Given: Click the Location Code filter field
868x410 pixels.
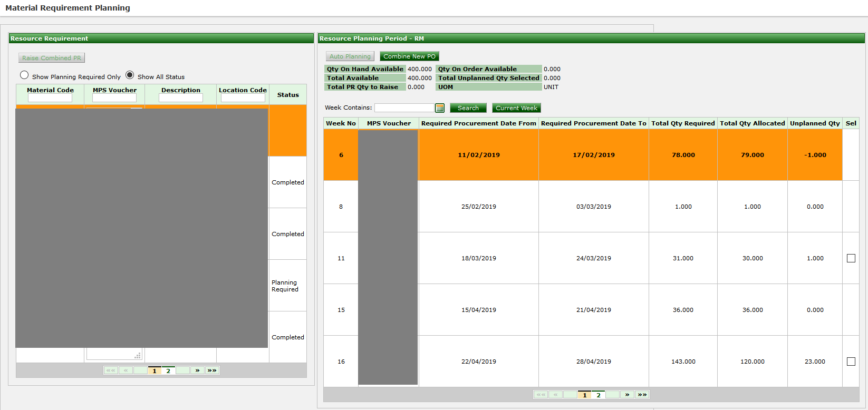Looking at the screenshot, I should coord(243,98).
